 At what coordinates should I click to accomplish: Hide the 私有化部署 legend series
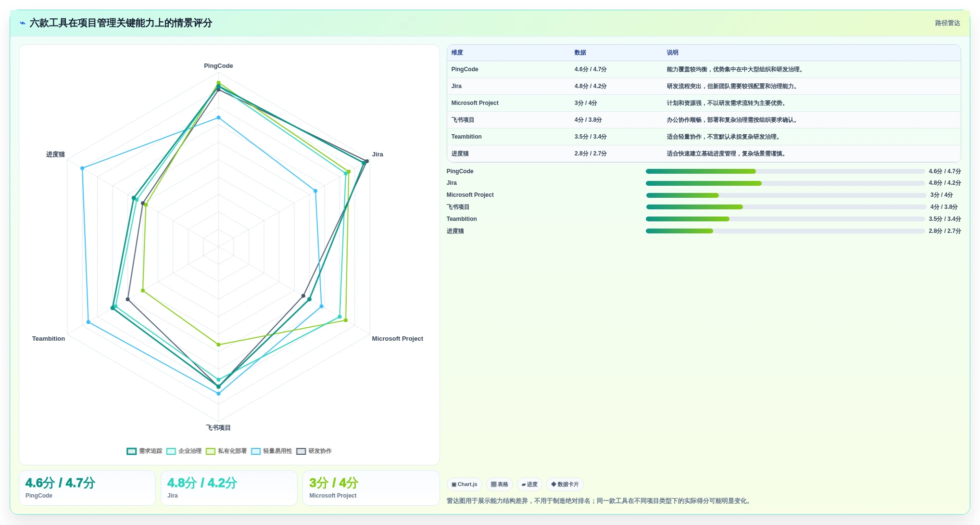coord(226,451)
